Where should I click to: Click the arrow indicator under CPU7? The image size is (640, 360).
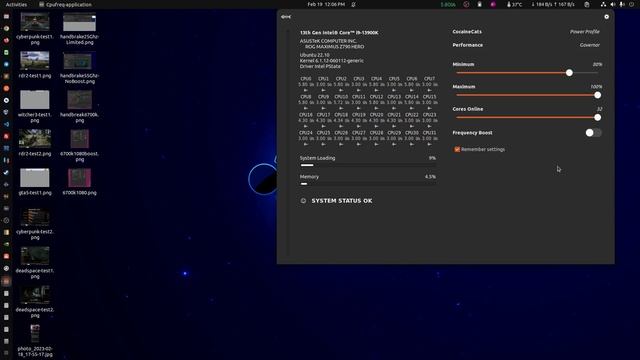[x=429, y=90]
